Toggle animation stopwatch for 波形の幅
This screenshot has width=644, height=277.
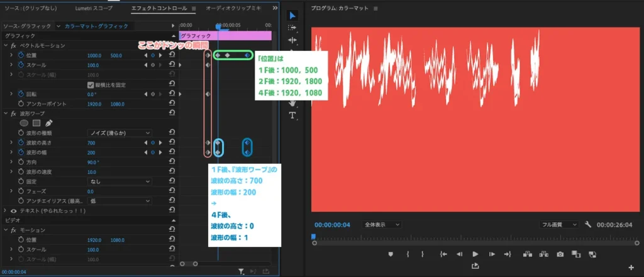[21, 152]
